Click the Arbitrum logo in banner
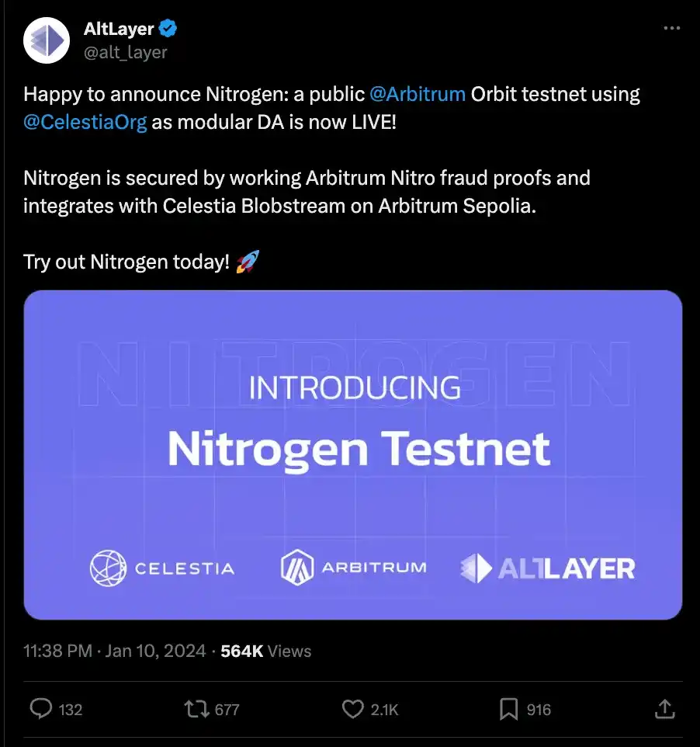This screenshot has width=700, height=747. pyautogui.click(x=353, y=568)
